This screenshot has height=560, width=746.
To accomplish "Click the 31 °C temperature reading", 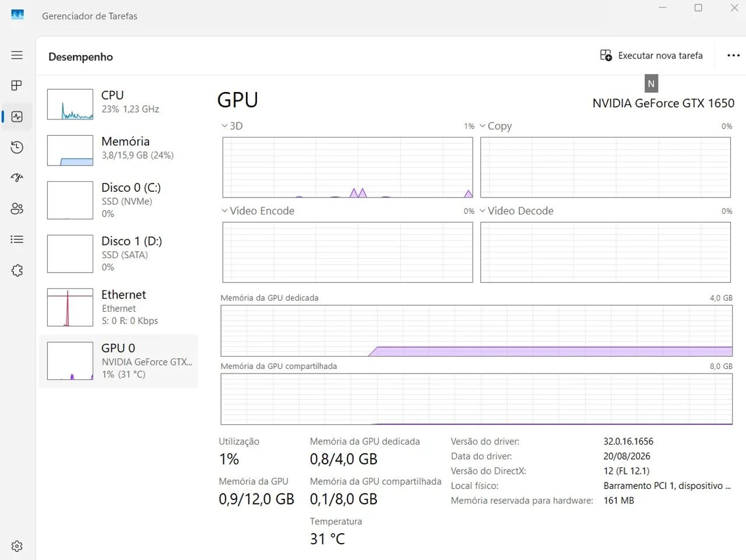I will [x=328, y=539].
